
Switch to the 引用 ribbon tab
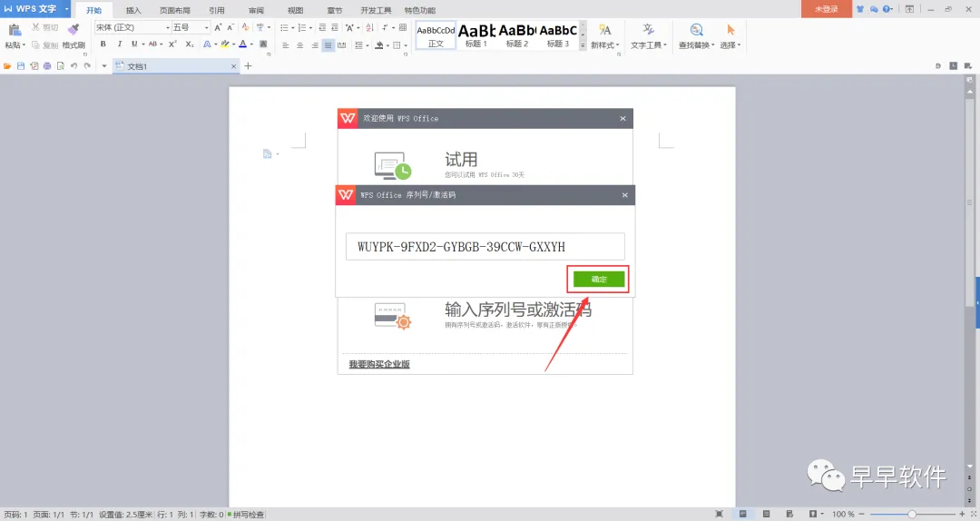216,10
